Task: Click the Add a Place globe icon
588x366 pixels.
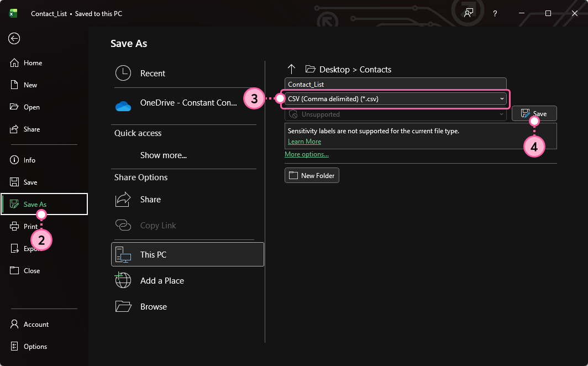Action: click(123, 280)
